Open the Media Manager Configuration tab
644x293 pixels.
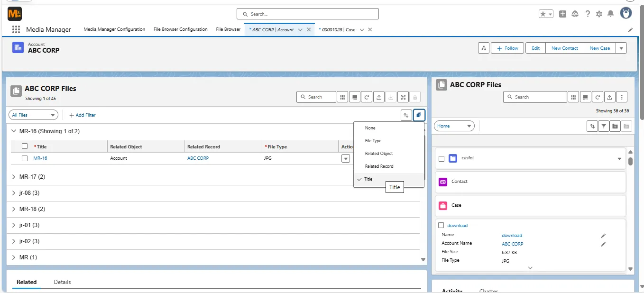114,29
